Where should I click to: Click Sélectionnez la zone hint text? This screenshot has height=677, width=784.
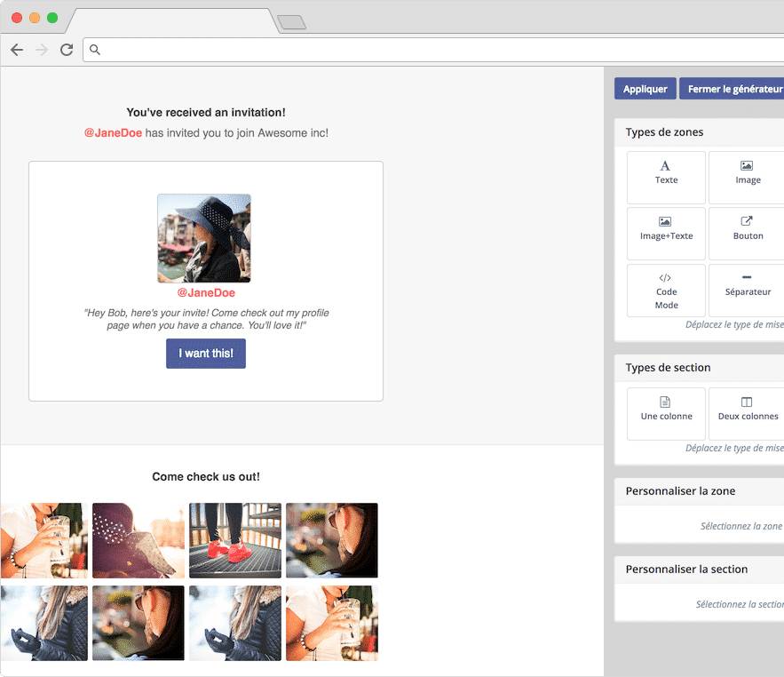(741, 526)
